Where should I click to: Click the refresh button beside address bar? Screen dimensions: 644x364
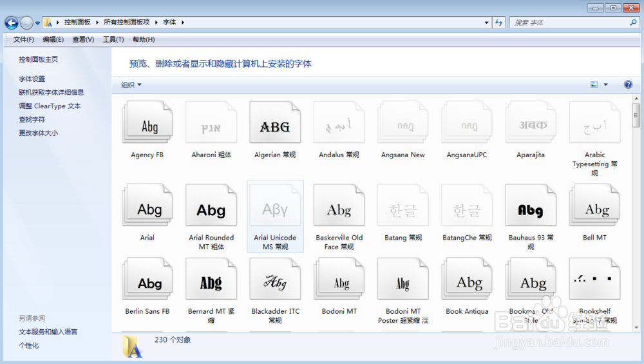pyautogui.click(x=498, y=23)
